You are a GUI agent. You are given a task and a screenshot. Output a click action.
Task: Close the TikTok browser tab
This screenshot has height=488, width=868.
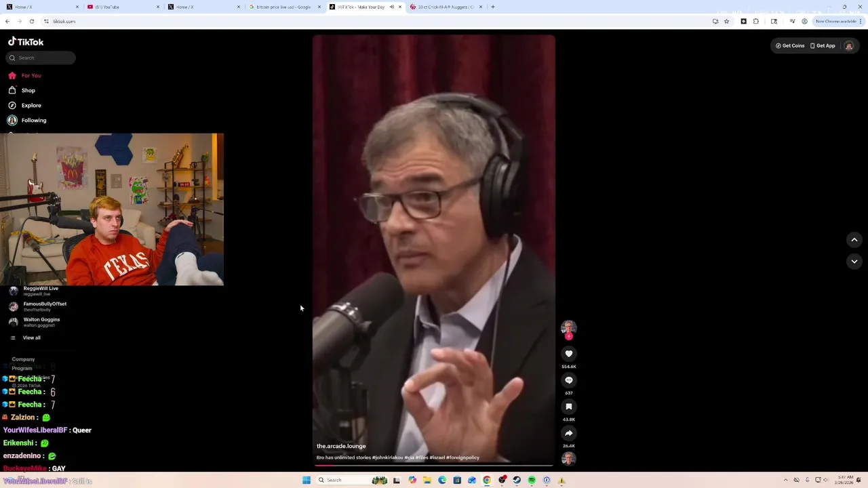pyautogui.click(x=400, y=7)
